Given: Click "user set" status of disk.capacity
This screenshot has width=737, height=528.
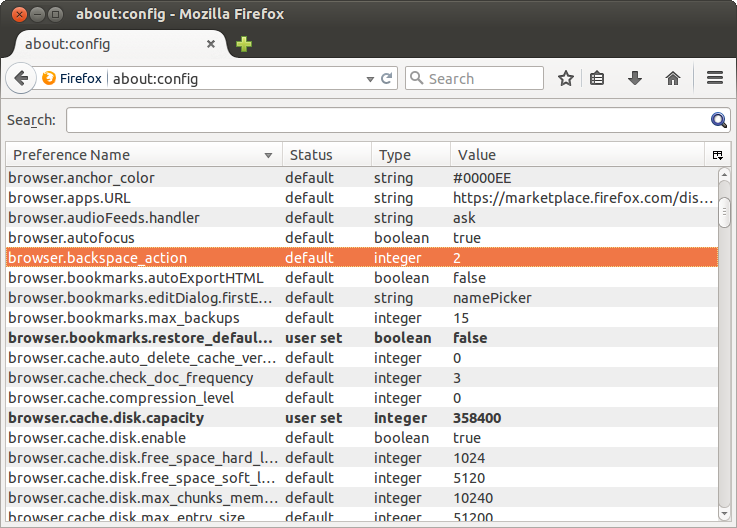Looking at the screenshot, I should (314, 418).
